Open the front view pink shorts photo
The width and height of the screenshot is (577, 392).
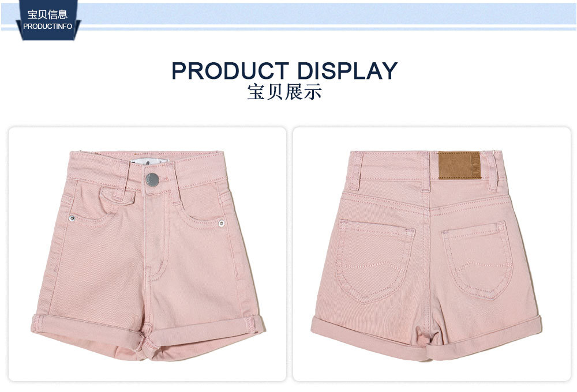point(147,254)
